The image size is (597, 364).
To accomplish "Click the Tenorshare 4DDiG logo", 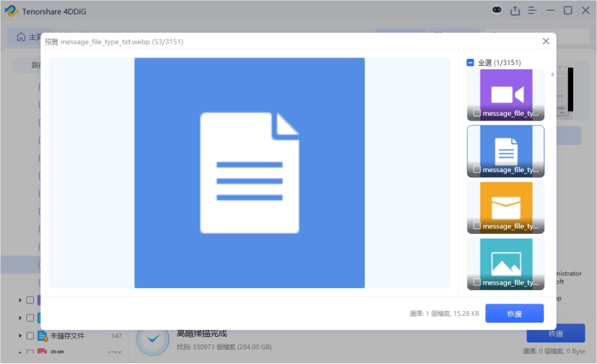I will (11, 11).
